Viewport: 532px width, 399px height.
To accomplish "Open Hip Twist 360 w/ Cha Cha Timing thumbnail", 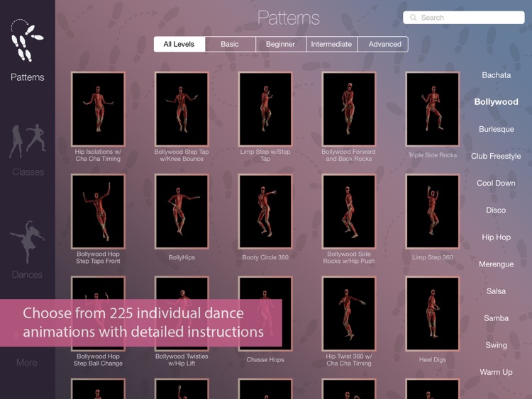I will pyautogui.click(x=349, y=313).
